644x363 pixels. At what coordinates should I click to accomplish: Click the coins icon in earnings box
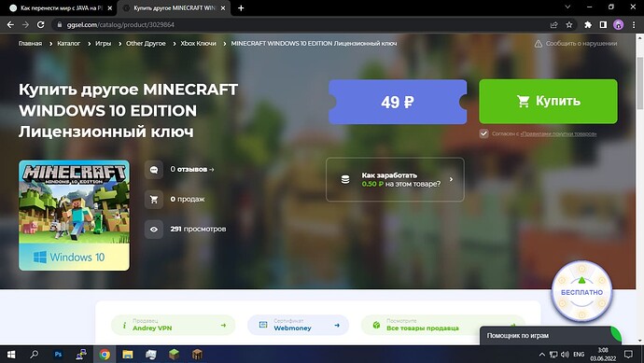click(345, 179)
